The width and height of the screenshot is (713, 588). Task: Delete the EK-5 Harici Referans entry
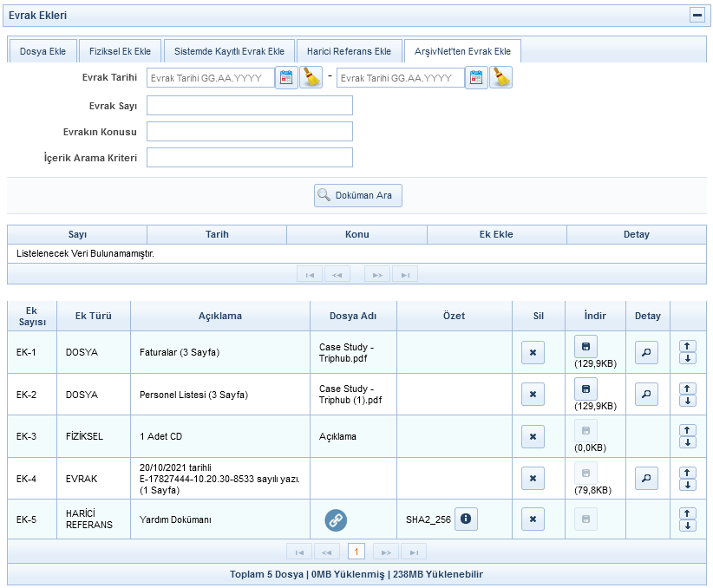(533, 519)
